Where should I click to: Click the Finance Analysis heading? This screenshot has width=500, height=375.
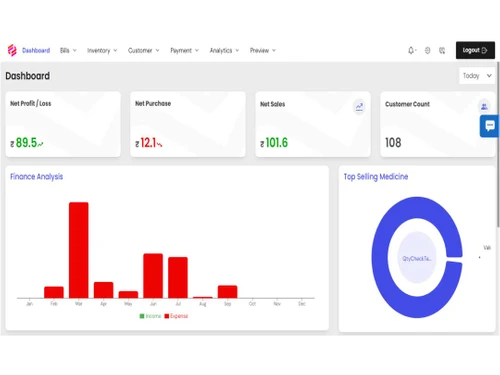coord(36,177)
